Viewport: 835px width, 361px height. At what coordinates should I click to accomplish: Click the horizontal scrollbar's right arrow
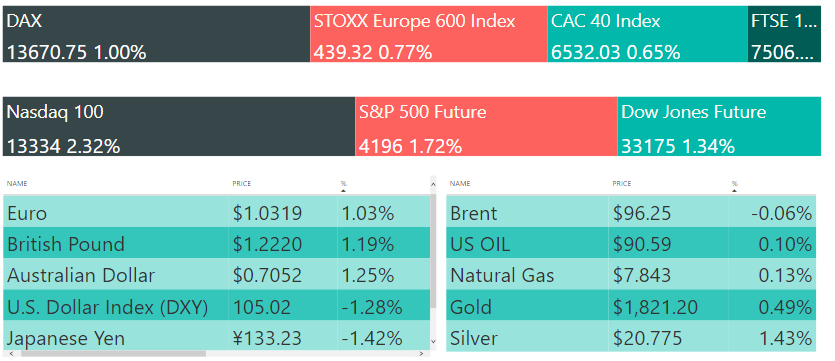[x=421, y=354]
